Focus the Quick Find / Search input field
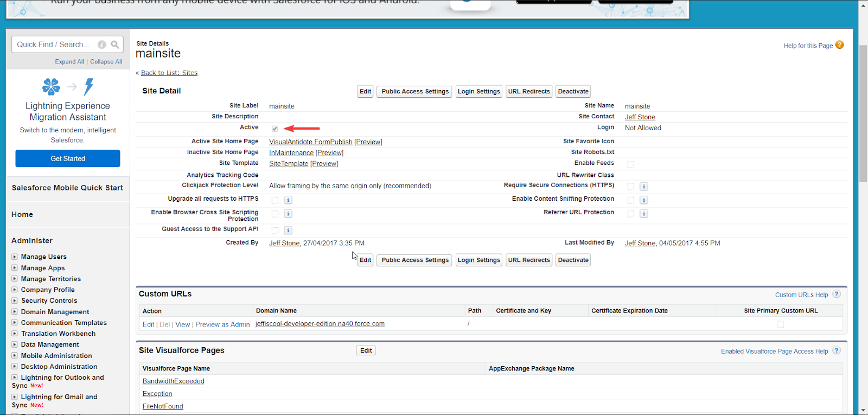The width and height of the screenshot is (868, 415). 54,44
